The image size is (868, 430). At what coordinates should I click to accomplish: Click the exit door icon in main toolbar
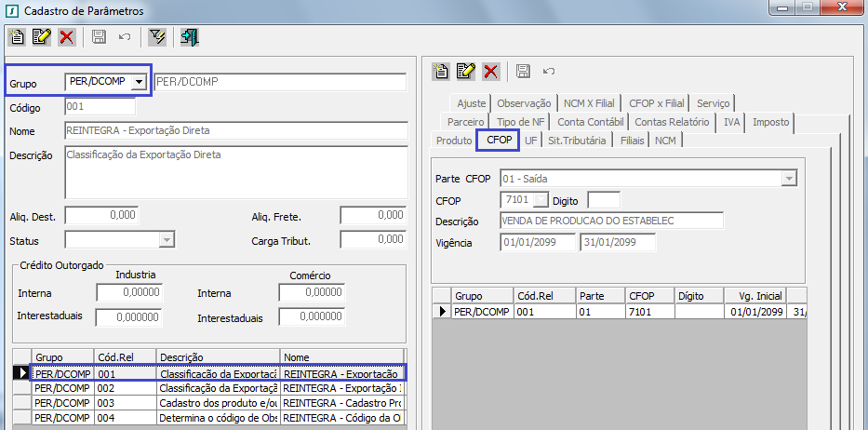tap(190, 37)
